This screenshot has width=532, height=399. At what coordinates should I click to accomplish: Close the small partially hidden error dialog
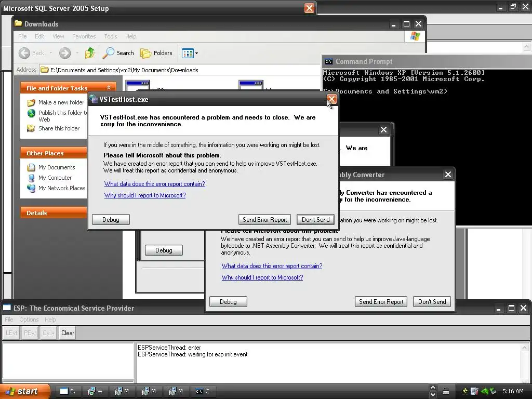(x=383, y=129)
